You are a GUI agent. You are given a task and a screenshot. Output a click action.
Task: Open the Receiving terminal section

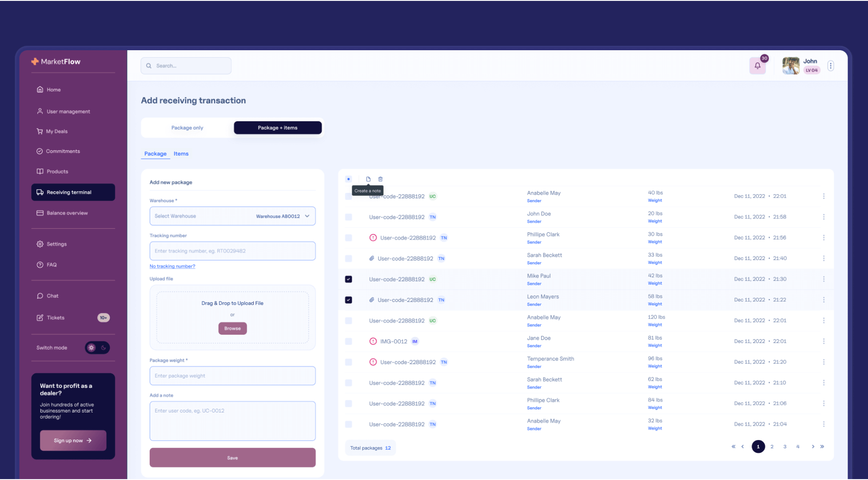coord(69,192)
